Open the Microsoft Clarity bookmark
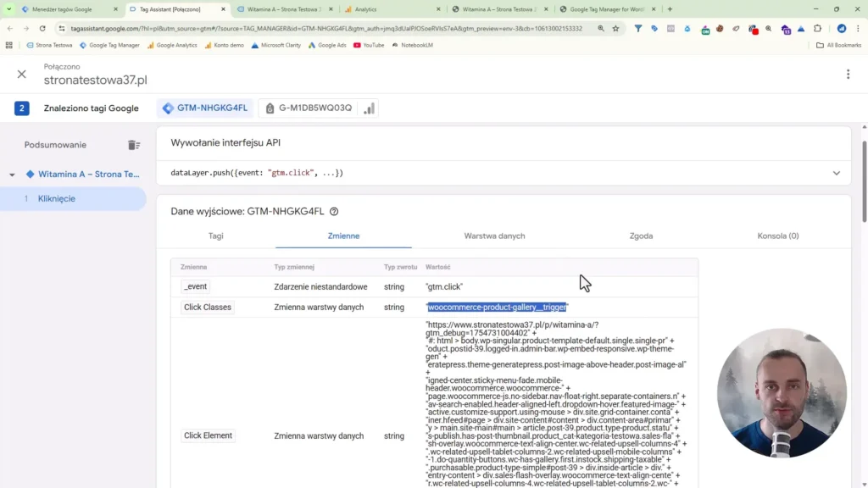 point(275,46)
